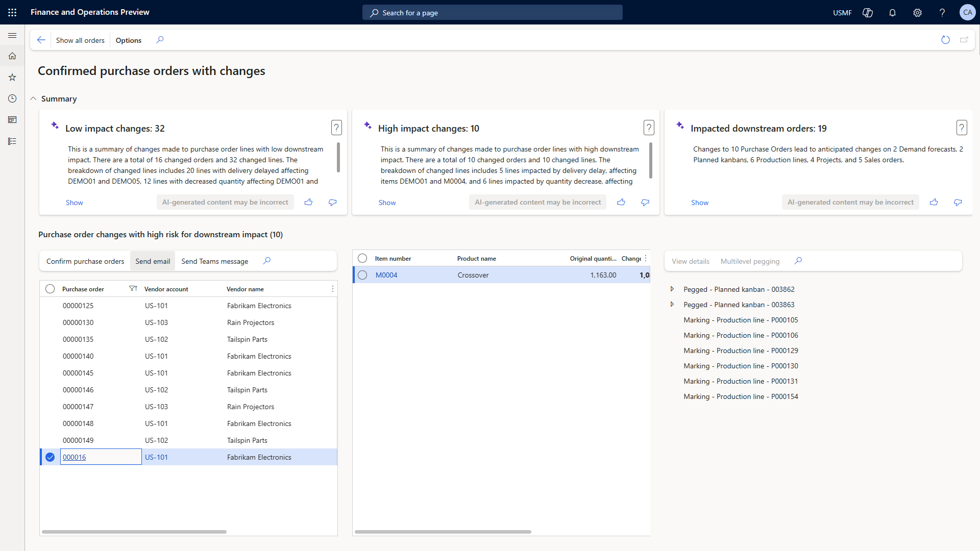
Task: Open the app launcher waffle icon
Action: pyautogui.click(x=12, y=12)
